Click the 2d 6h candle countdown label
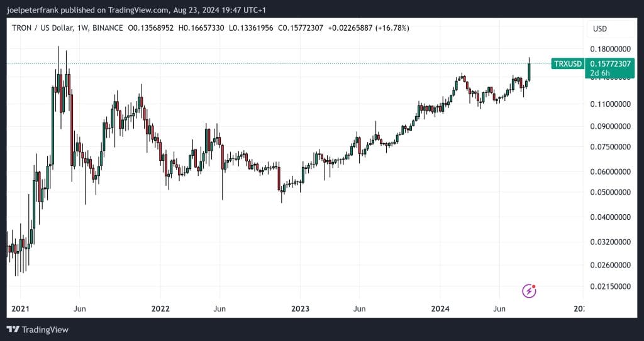 coord(599,73)
